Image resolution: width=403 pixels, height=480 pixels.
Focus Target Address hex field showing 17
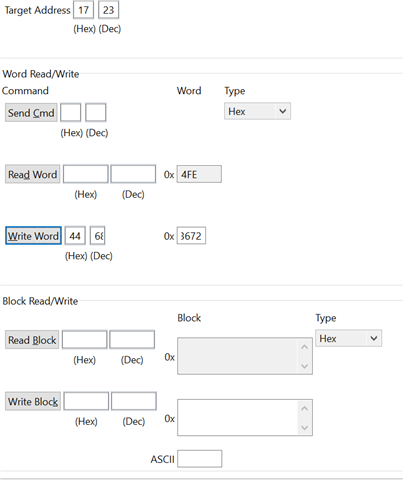coord(83,10)
